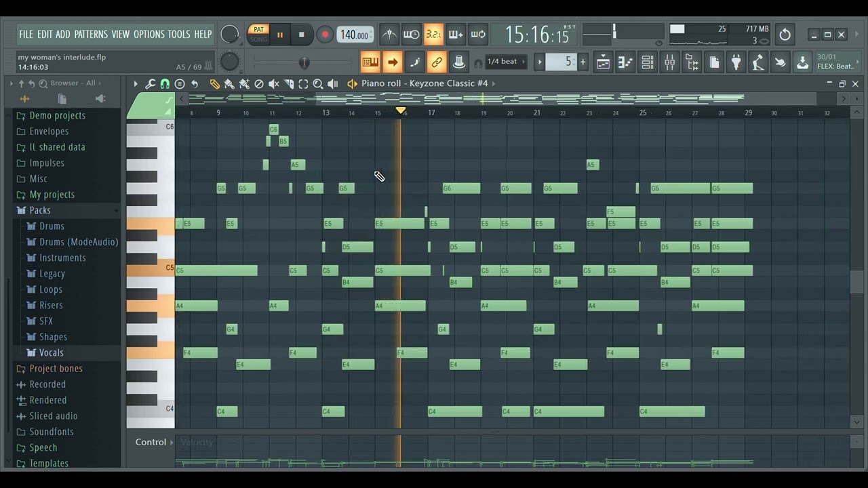Open the one-click audio recording icon
868x488 pixels.
[781, 63]
